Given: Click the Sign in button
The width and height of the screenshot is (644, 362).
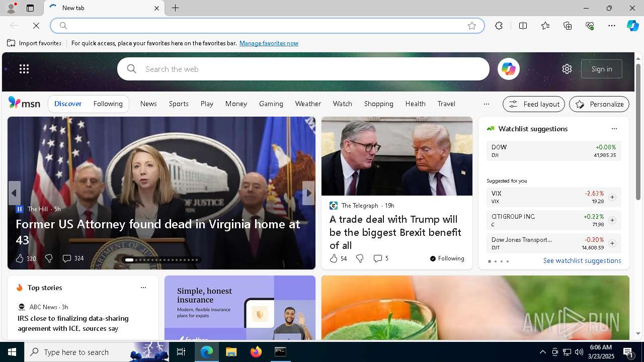Looking at the screenshot, I should pos(602,69).
